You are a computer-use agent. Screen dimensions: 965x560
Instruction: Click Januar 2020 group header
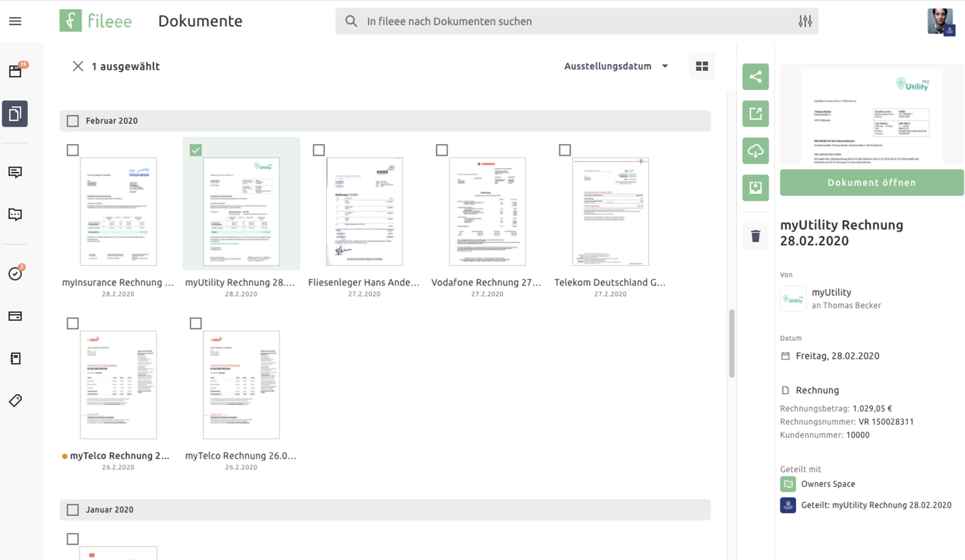click(x=385, y=510)
